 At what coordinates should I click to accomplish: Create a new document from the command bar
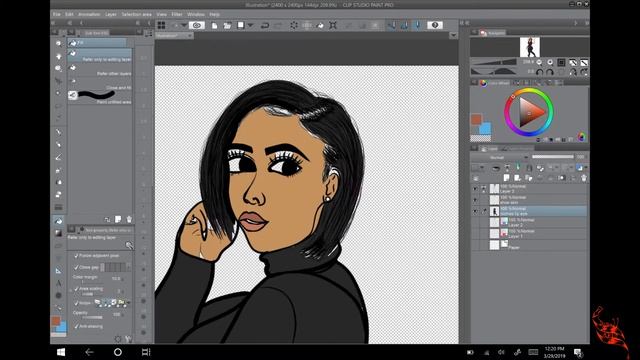pyautogui.click(x=214, y=25)
